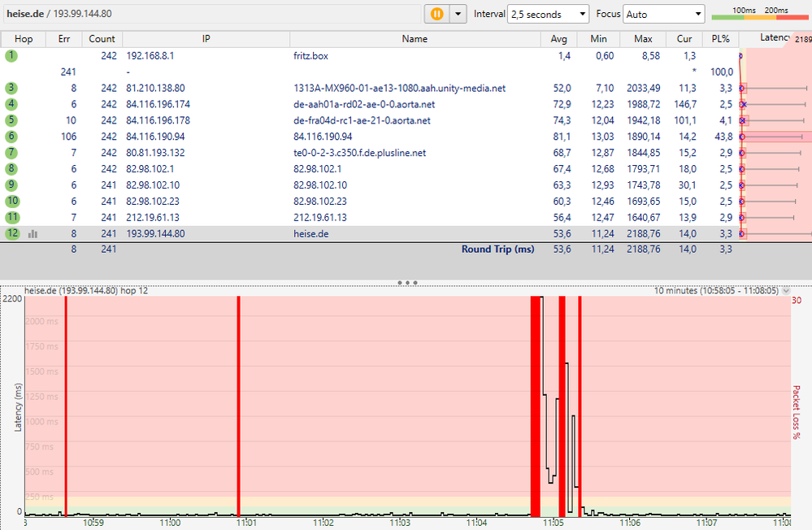The width and height of the screenshot is (812, 530).
Task: Select hop 7 green circle
Action: (11, 152)
